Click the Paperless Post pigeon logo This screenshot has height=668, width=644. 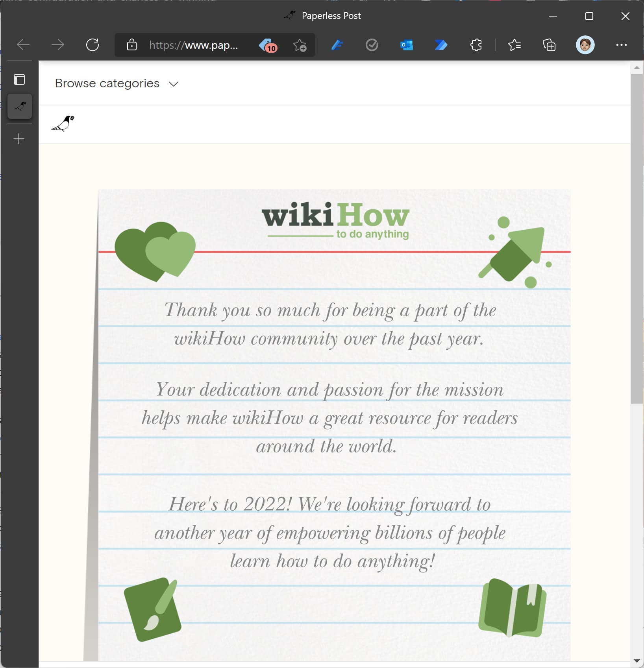coord(63,124)
